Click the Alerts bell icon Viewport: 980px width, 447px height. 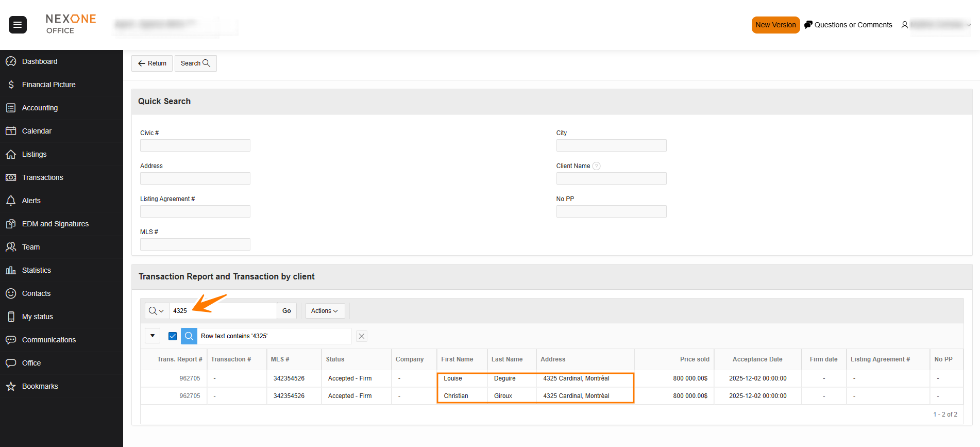[11, 201]
